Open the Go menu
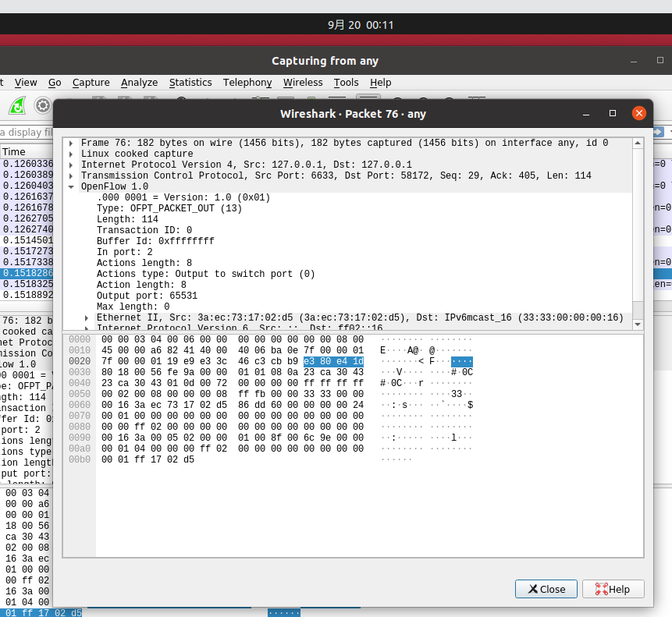The image size is (672, 617). tap(55, 82)
